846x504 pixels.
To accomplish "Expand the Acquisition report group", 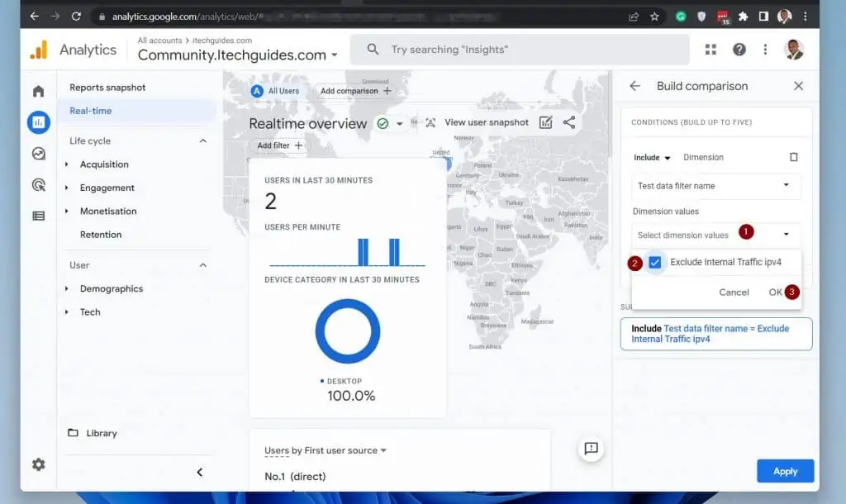I will (67, 164).
